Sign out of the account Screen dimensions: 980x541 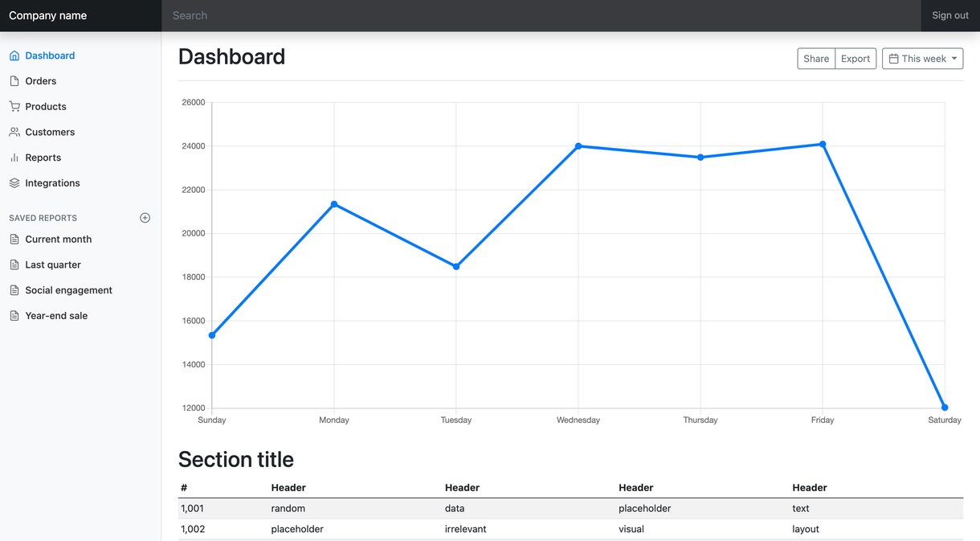click(x=950, y=15)
